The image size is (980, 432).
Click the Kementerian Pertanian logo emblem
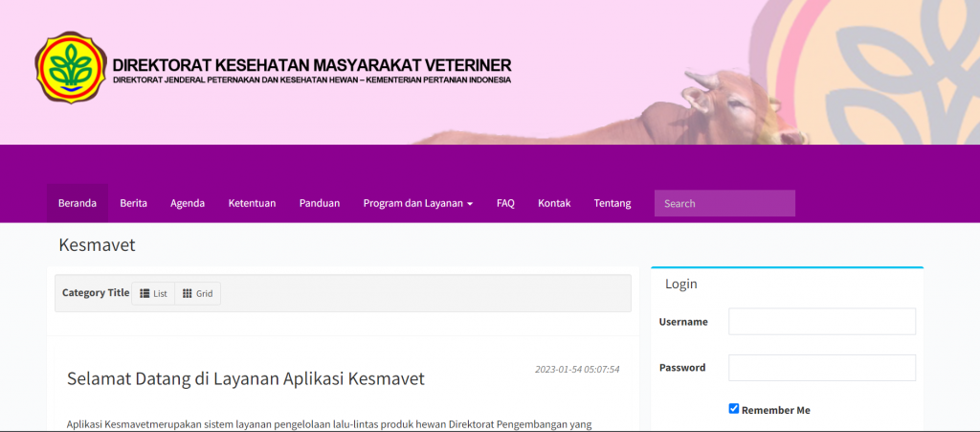[71, 67]
